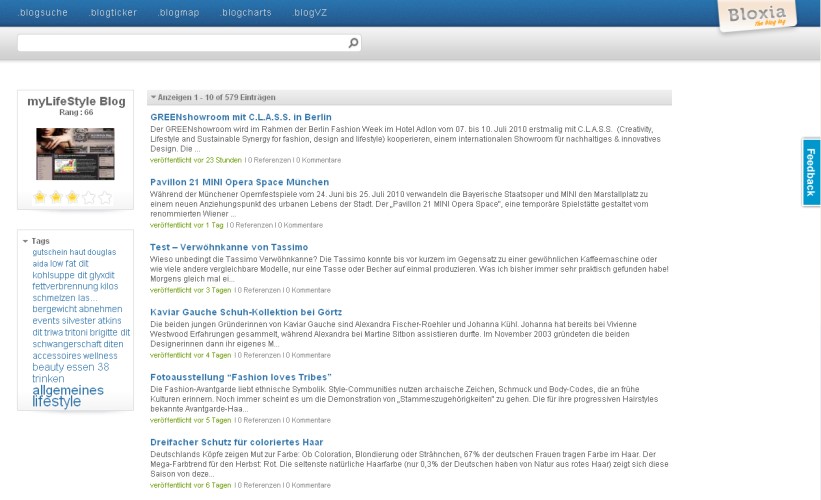Focus the blog search input field
Viewport: 821px width, 500px height.
182,43
